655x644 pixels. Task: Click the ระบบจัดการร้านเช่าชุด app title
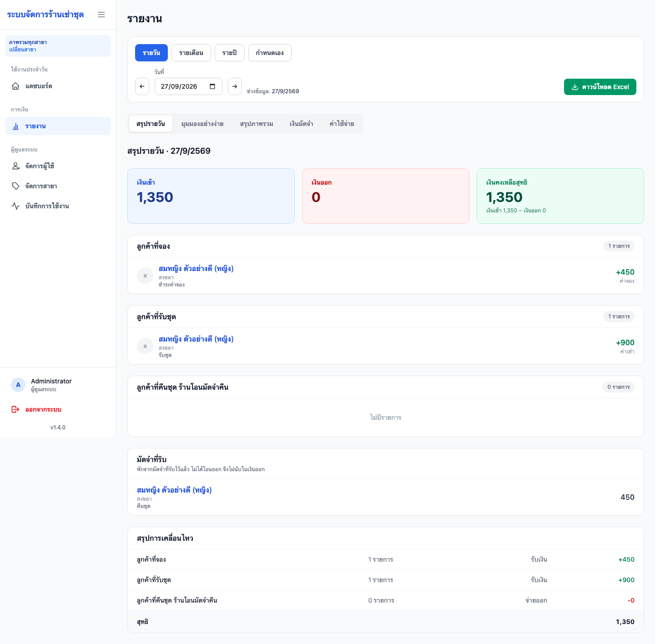tap(45, 15)
